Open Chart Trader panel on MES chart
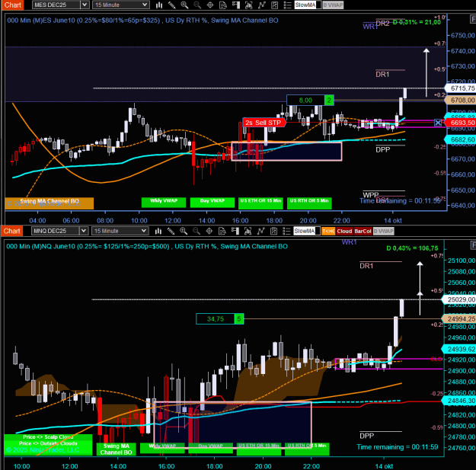The height and width of the screenshot is (470, 476). (236, 5)
